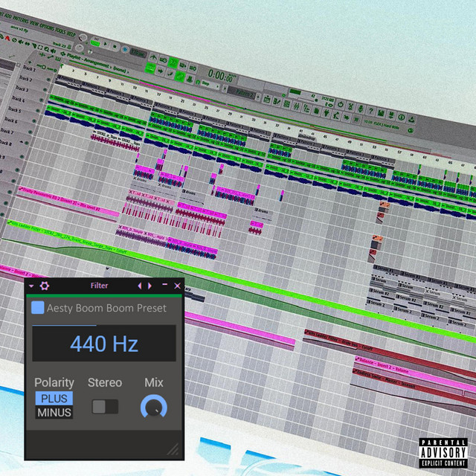Viewport: 476px width, 476px height.
Task: Click the 440 Hz frequency display
Action: click(104, 344)
